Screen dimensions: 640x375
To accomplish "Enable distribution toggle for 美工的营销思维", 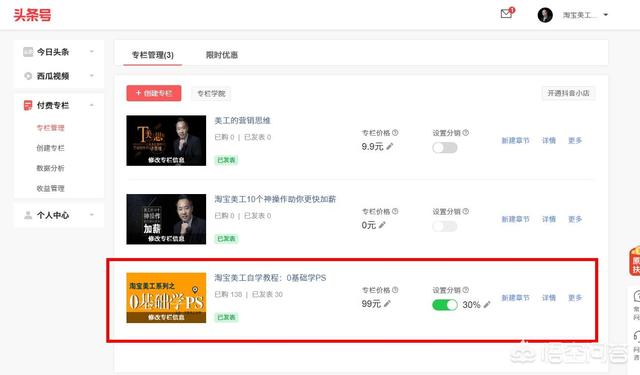I will pyautogui.click(x=444, y=148).
